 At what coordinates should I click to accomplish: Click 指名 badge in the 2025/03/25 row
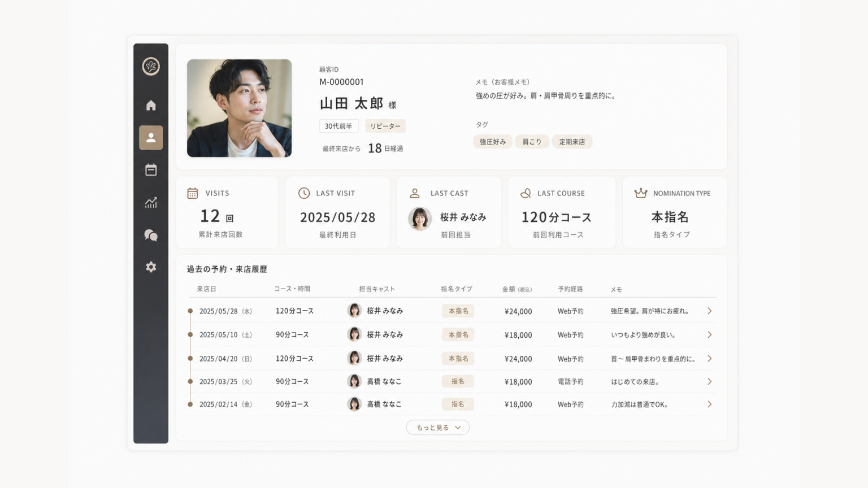(x=458, y=382)
